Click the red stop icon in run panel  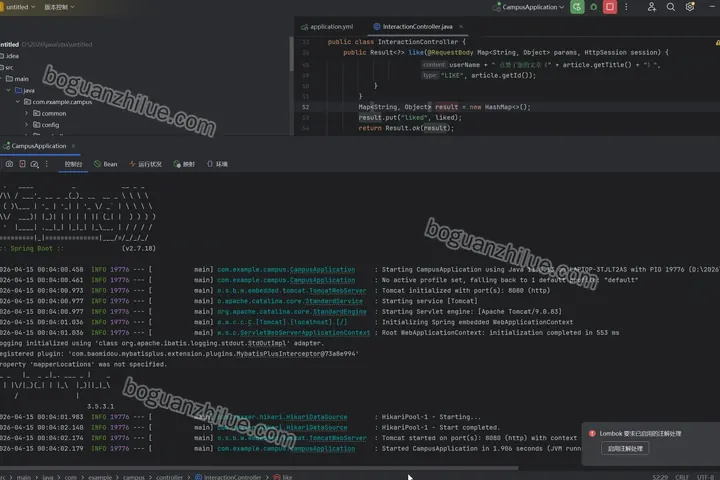coord(22,164)
